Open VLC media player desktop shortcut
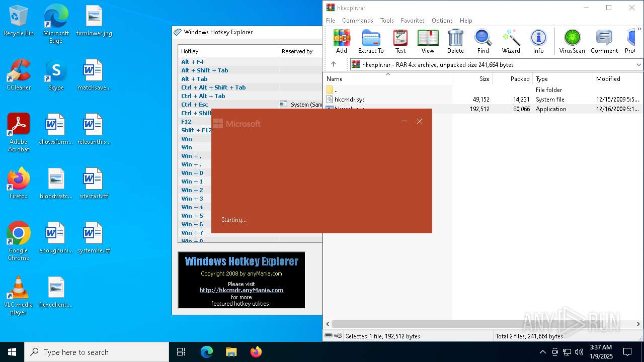Viewport: 644px width, 362px height. pyautogui.click(x=19, y=295)
